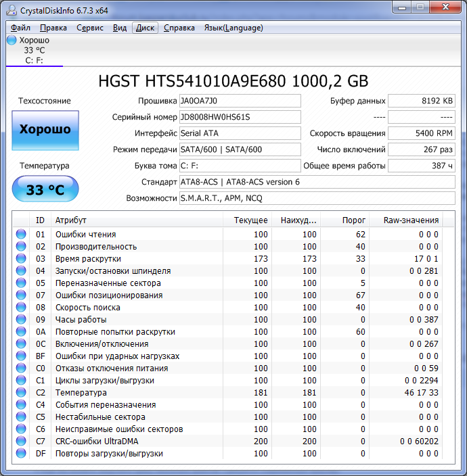Click status orb for Время раскрутки row
Viewport: 467px width, 476px height.
(21, 259)
